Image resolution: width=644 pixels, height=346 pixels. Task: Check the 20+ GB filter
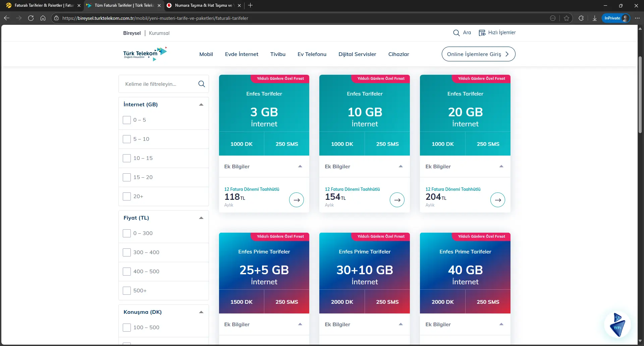pyautogui.click(x=127, y=196)
